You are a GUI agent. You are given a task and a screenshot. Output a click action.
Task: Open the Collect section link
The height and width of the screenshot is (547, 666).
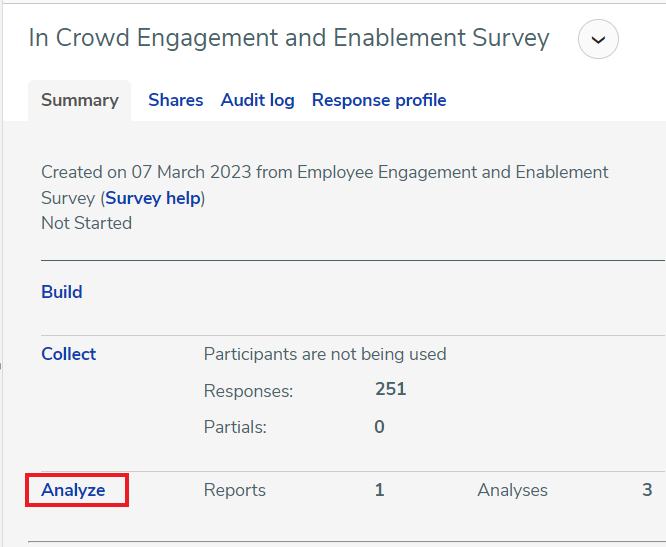(x=68, y=354)
